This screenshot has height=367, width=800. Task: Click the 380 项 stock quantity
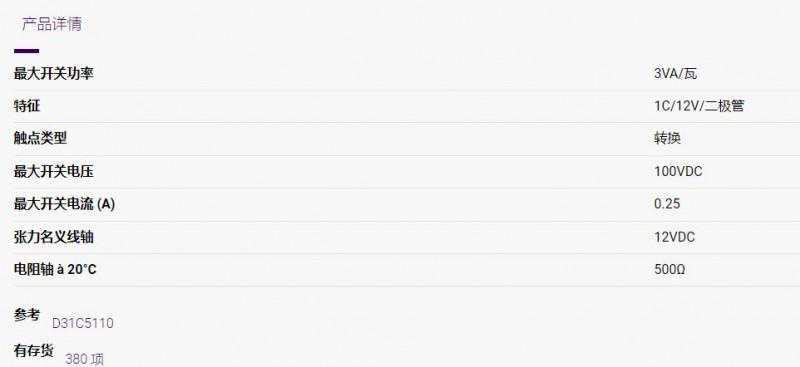click(x=84, y=359)
